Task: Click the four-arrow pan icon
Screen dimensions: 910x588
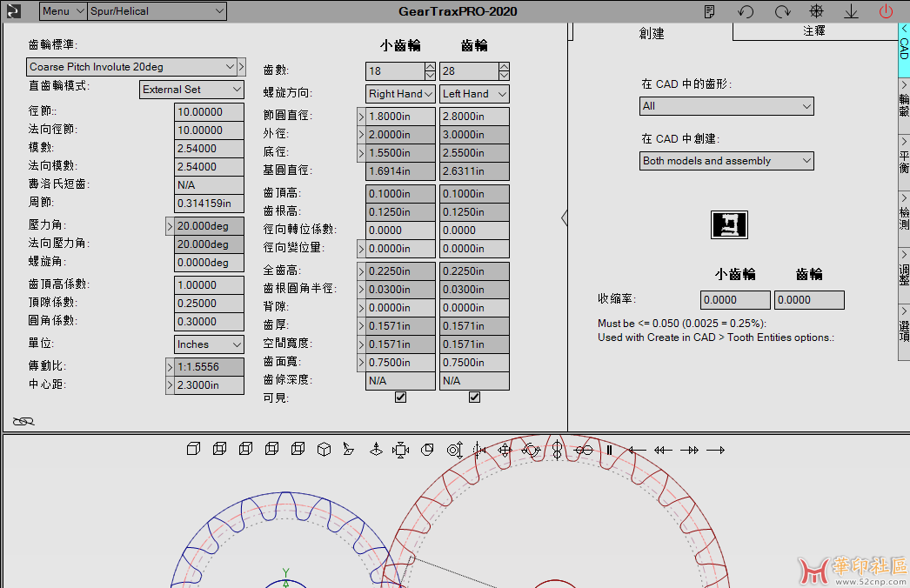Action: [x=504, y=451]
